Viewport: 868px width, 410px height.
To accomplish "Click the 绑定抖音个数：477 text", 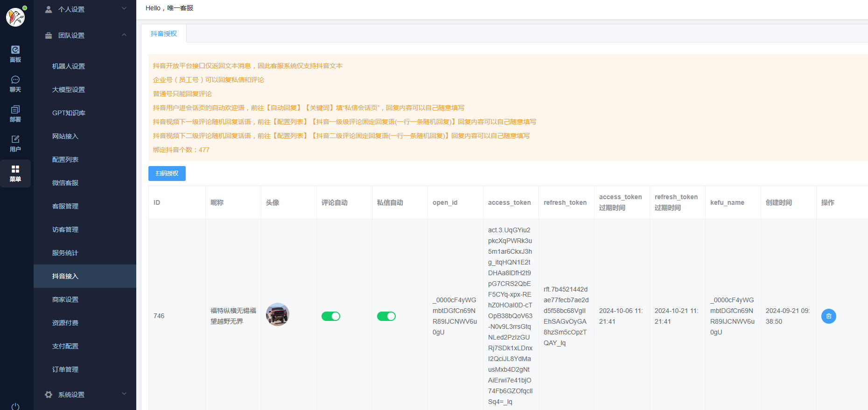I will (181, 150).
